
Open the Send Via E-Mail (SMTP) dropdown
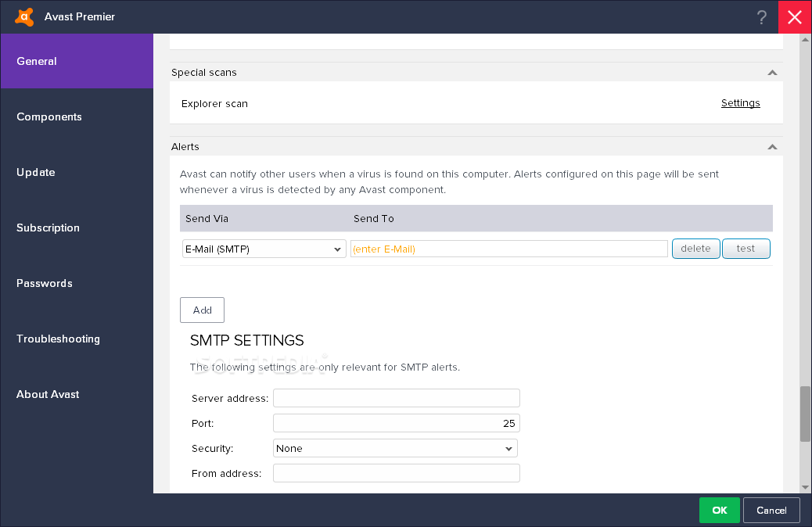click(264, 249)
